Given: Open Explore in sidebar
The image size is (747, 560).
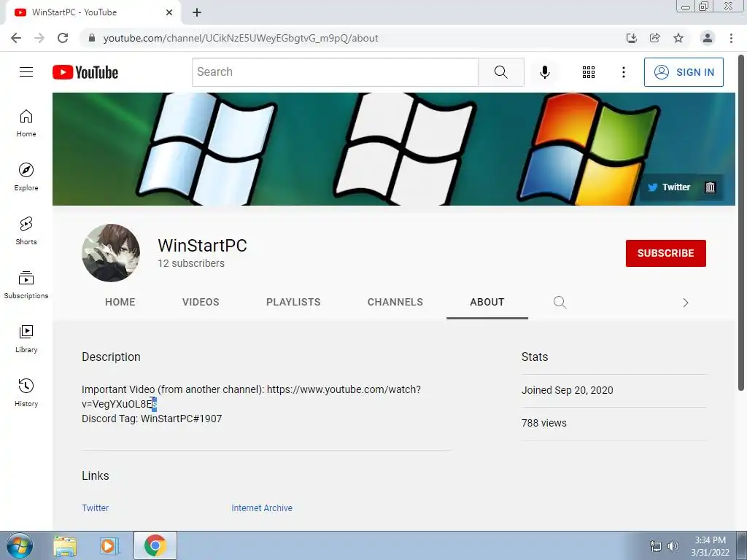Looking at the screenshot, I should coord(26,176).
